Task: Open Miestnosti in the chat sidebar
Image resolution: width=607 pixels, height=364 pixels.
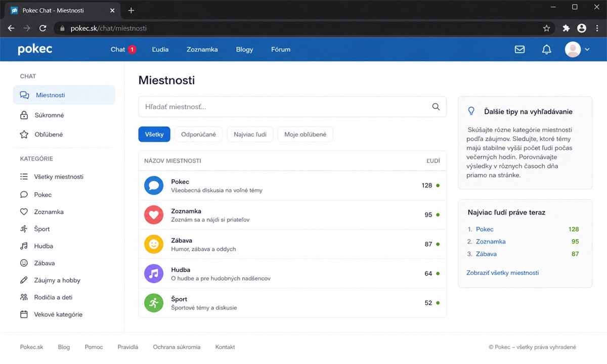Action: coord(64,95)
